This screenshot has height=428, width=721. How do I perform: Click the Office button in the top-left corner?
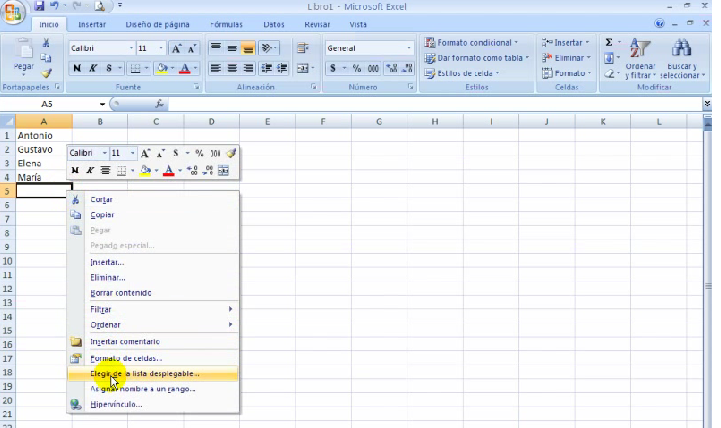click(13, 12)
